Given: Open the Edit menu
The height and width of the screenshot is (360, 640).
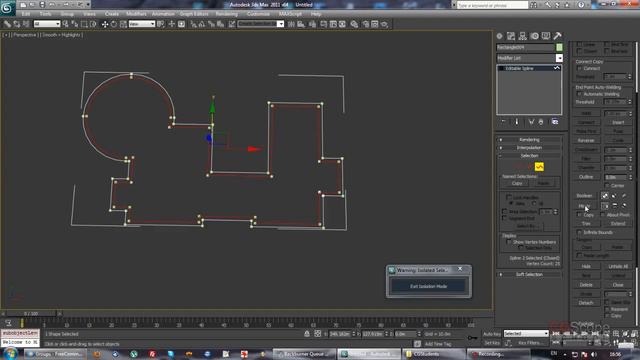Looking at the screenshot, I should pyautogui.click(x=26, y=14).
